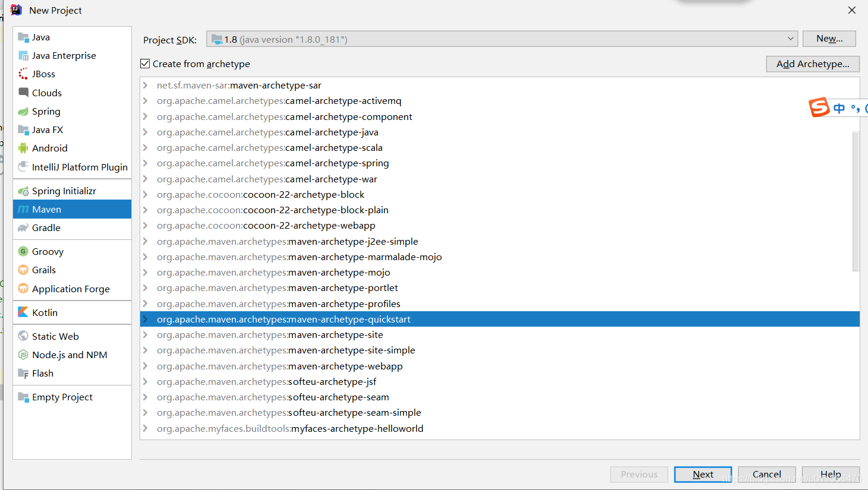The width and height of the screenshot is (868, 490).
Task: Select the Grails project type
Action: click(44, 270)
